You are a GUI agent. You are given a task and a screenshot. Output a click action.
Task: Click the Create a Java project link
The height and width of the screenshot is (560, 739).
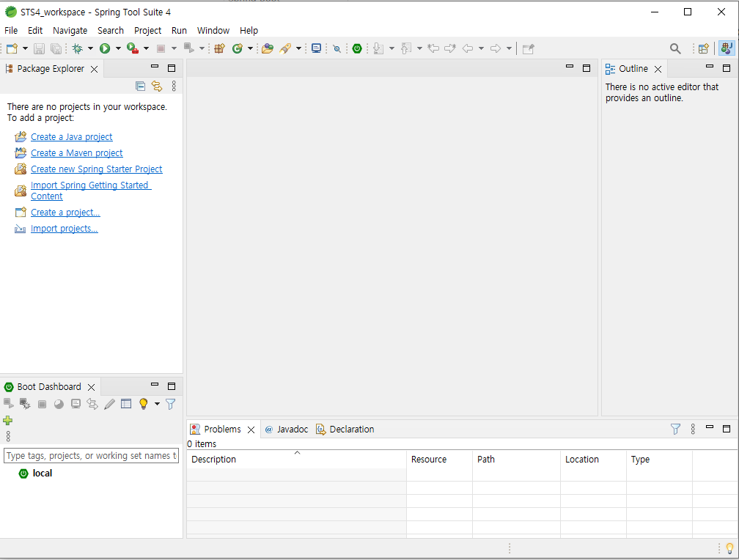[72, 136]
